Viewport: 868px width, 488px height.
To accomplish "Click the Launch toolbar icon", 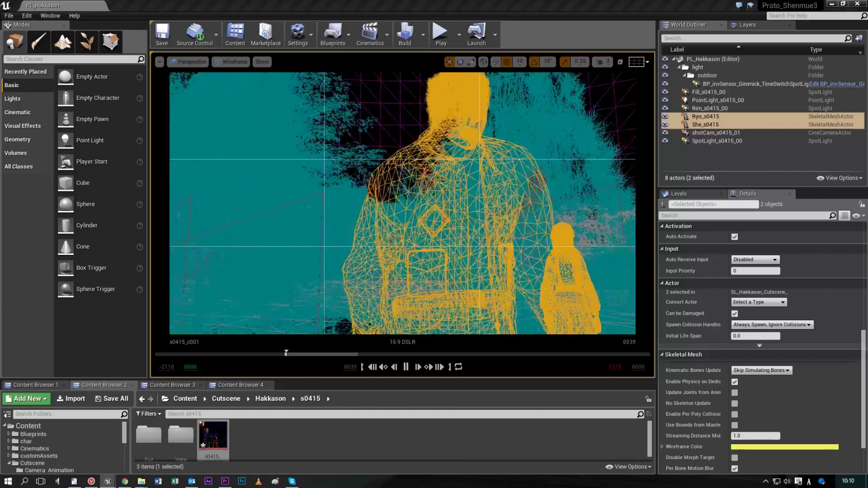I will click(476, 35).
